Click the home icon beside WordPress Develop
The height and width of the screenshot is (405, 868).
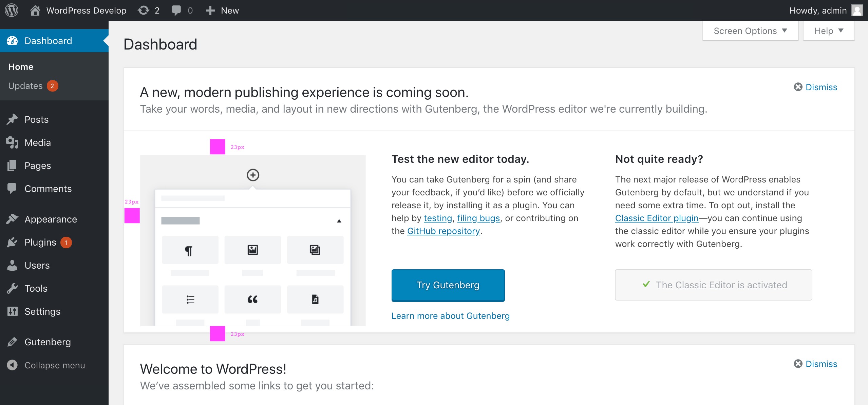pyautogui.click(x=35, y=11)
